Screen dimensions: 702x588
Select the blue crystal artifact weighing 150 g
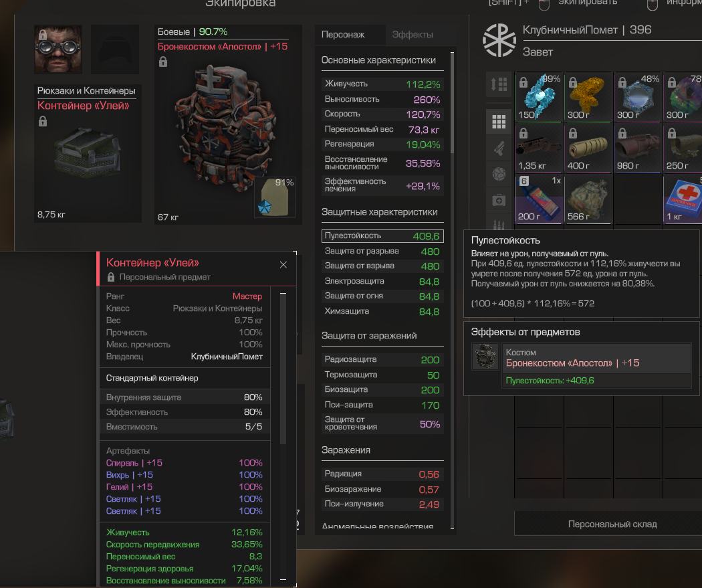pyautogui.click(x=539, y=97)
